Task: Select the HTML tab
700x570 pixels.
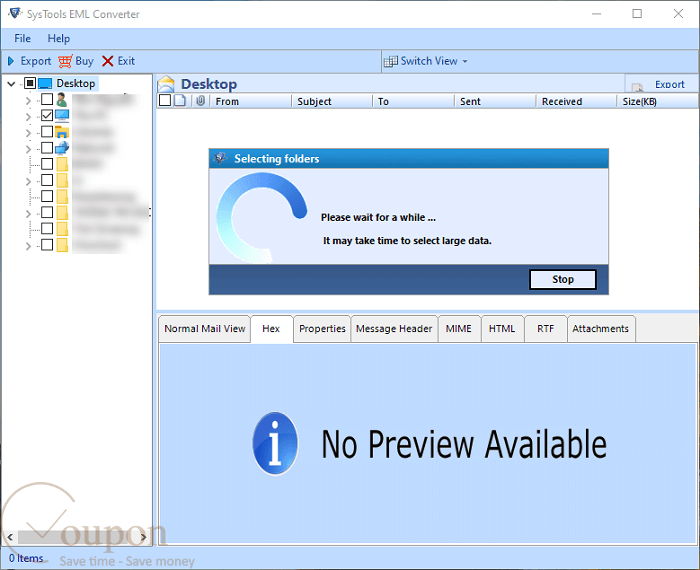Action: tap(502, 329)
